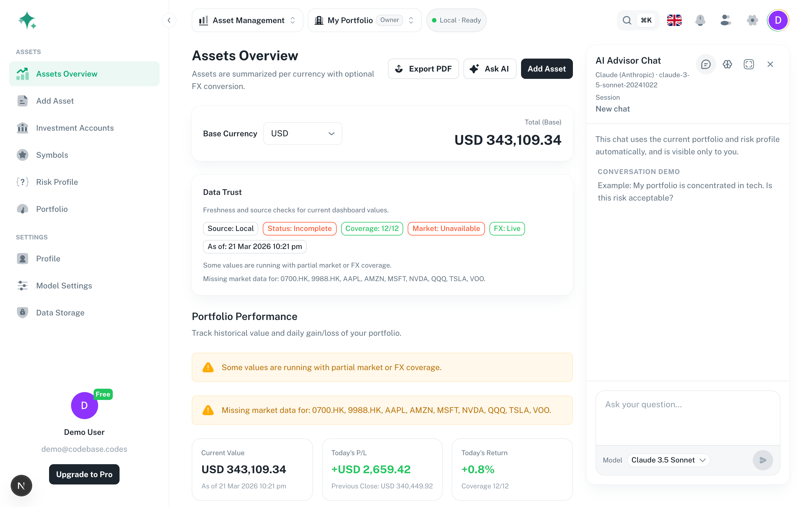Select the Symbols sidebar item
This screenshot has height=507, width=812.
(x=52, y=155)
